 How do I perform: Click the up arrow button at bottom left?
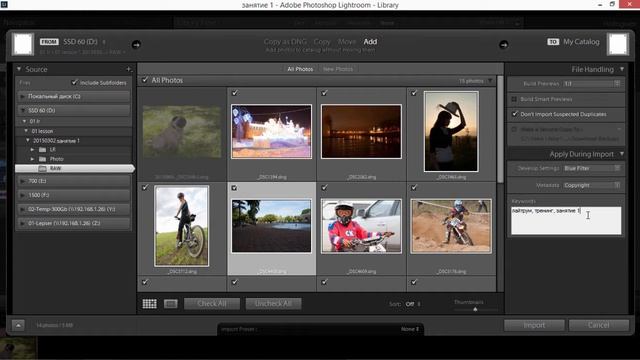pos(18,325)
